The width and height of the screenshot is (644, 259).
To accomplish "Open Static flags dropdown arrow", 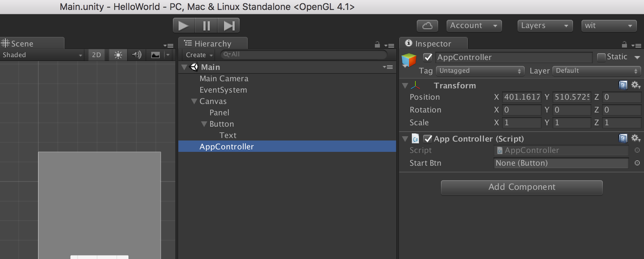I will (637, 57).
